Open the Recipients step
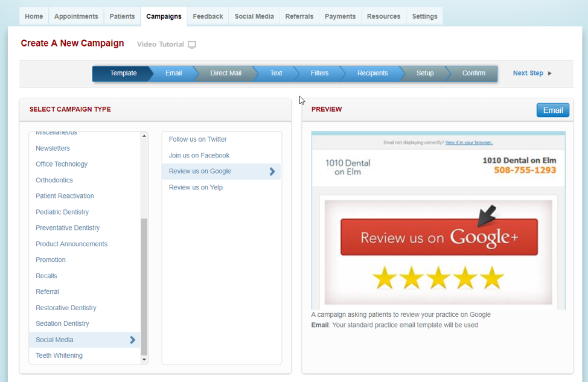Image resolution: width=588 pixels, height=382 pixels. 372,74
